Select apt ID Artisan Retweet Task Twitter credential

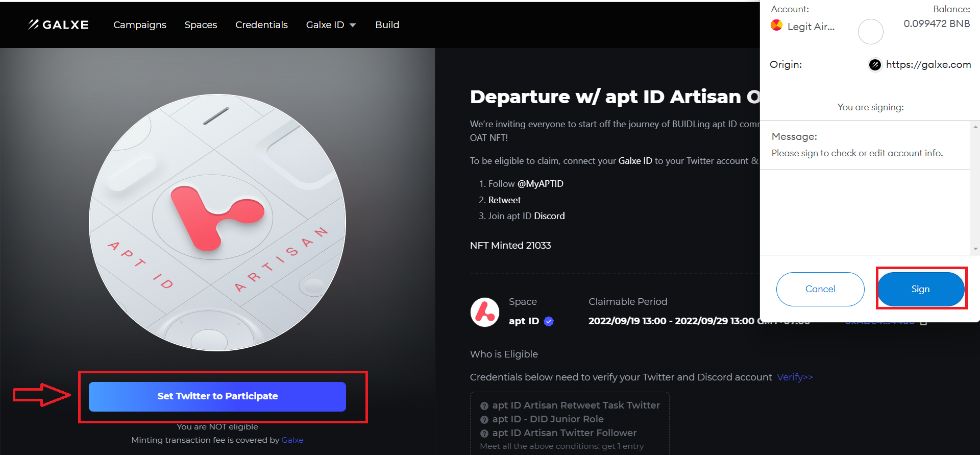[x=576, y=405]
